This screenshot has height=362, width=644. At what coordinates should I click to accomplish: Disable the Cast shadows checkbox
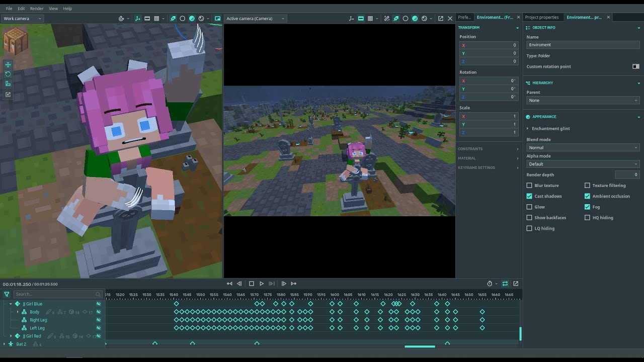point(529,196)
